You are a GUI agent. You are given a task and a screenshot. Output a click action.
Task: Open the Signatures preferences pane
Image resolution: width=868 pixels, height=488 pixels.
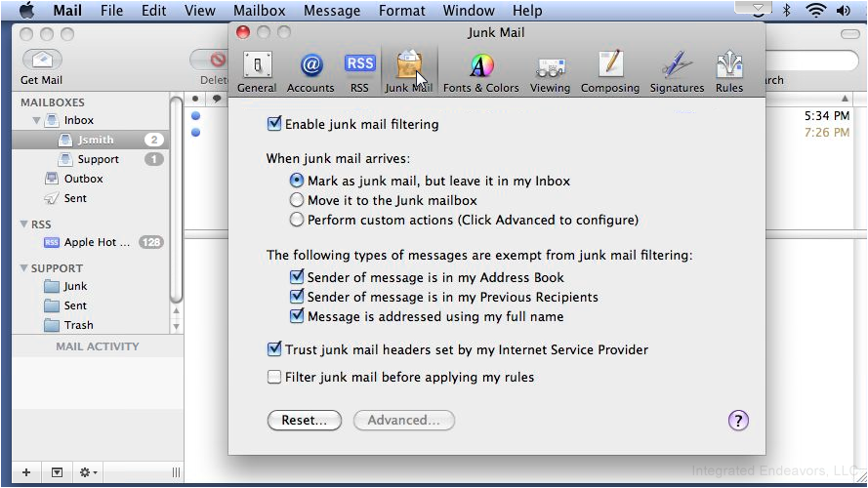coord(677,72)
